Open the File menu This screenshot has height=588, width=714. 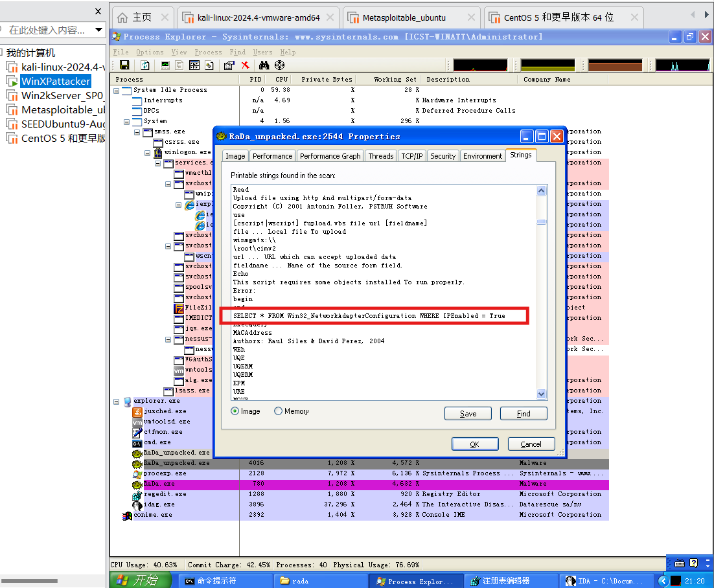point(121,52)
